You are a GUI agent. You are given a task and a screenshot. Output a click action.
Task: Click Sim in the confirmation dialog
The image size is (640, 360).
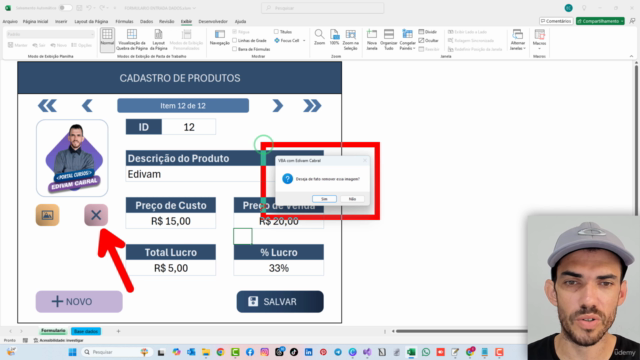pyautogui.click(x=324, y=199)
